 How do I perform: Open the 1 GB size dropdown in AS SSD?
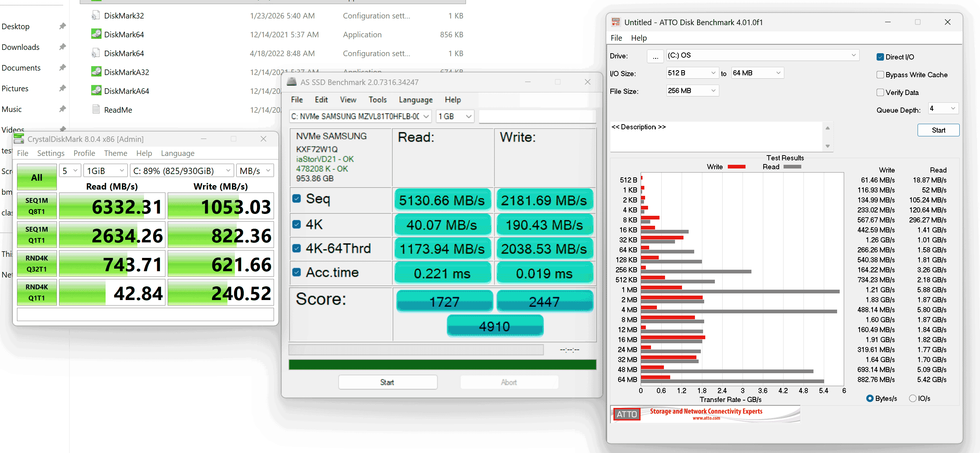point(455,116)
